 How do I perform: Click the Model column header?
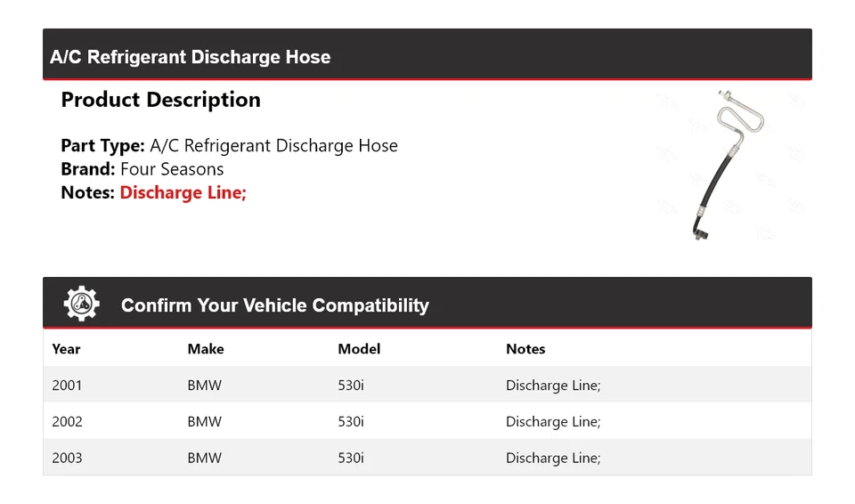(x=359, y=349)
